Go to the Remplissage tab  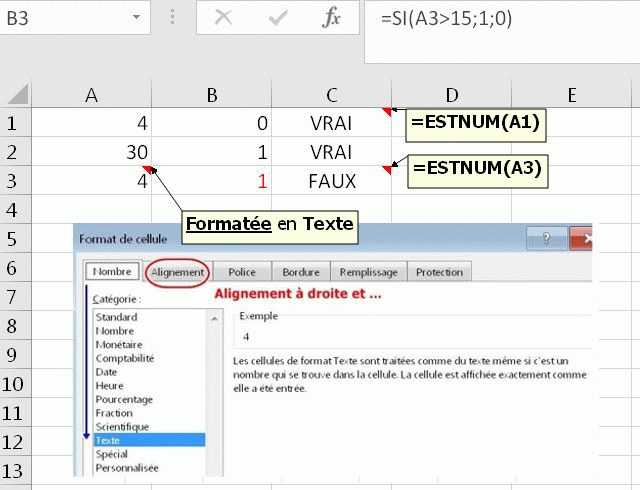(x=368, y=272)
